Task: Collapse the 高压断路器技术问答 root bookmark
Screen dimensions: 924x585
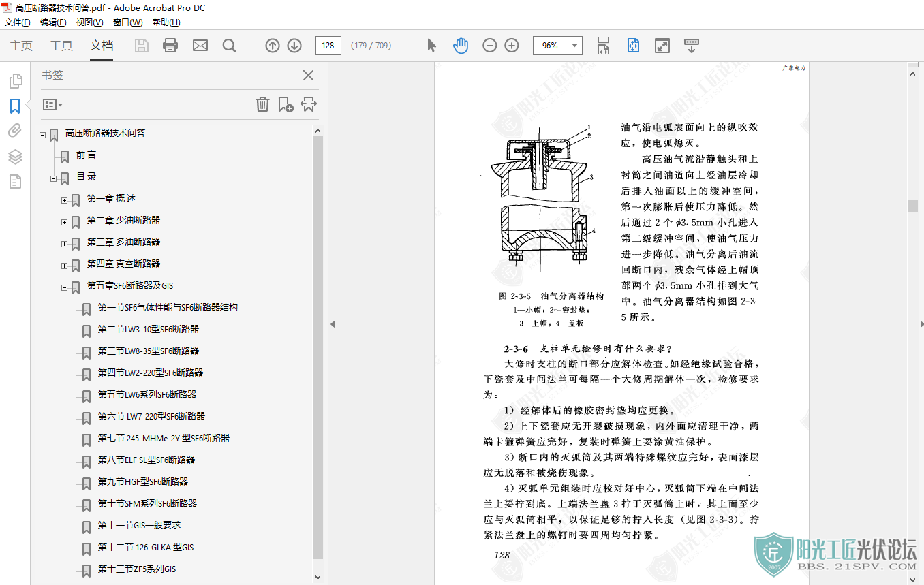Action: pos(43,136)
